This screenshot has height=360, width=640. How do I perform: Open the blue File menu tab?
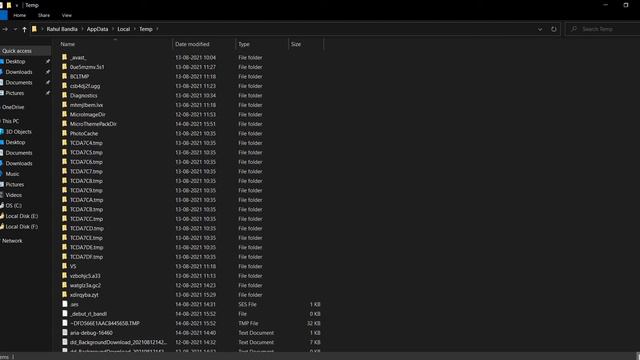point(4,15)
